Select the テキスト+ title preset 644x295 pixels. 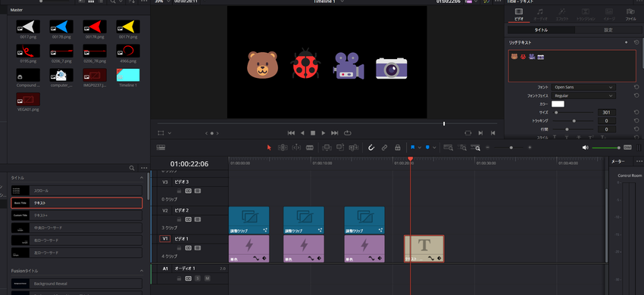point(77,216)
